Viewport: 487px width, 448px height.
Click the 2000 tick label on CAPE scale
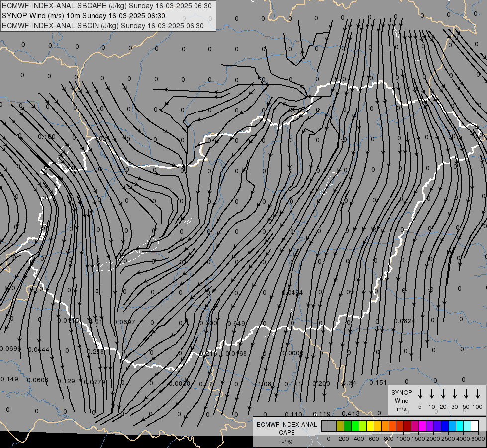tap(433, 439)
